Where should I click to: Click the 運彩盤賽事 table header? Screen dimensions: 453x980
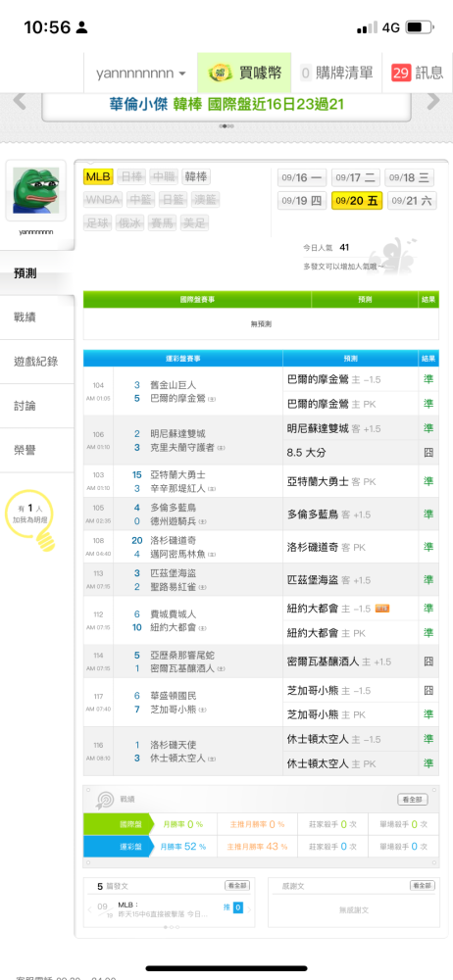pyautogui.click(x=182, y=359)
